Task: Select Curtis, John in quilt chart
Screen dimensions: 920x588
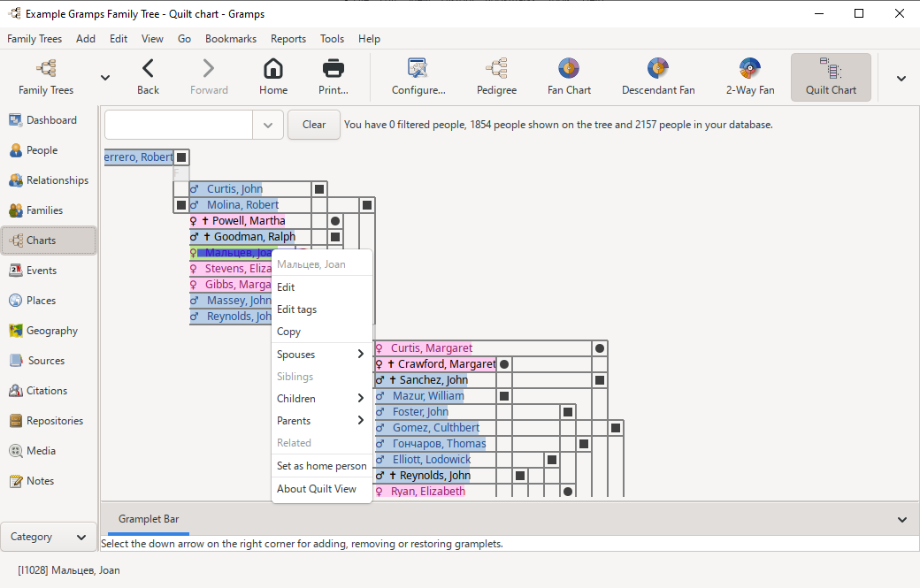Action: 234,188
